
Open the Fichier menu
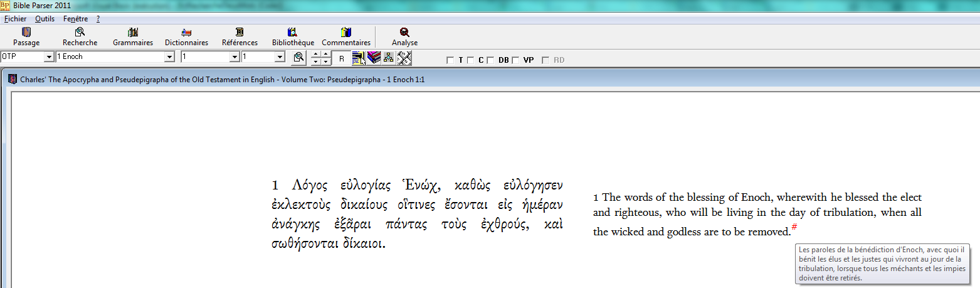pos(15,19)
